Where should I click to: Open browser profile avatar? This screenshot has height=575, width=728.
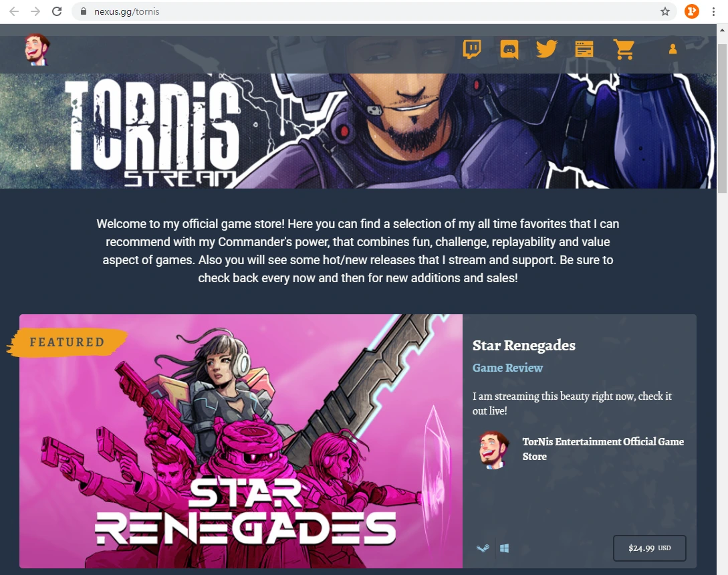[x=692, y=11]
